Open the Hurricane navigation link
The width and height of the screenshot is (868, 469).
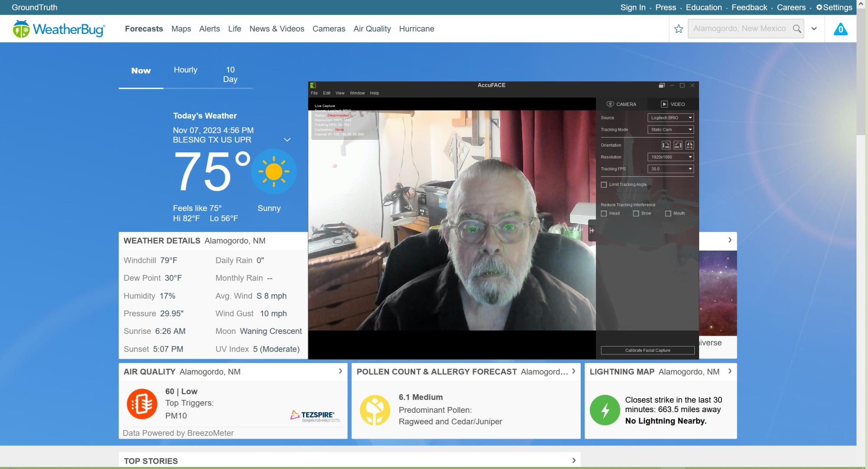[x=417, y=29]
